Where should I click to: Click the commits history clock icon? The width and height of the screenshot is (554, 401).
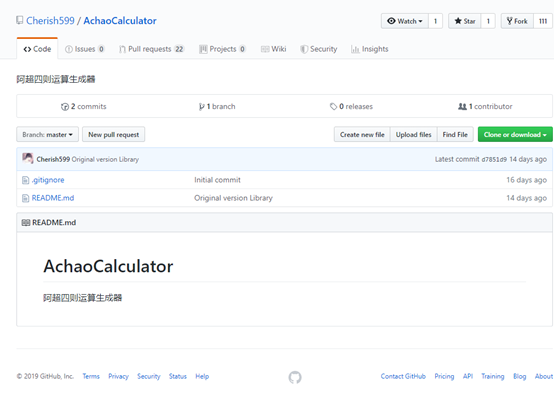coord(65,107)
